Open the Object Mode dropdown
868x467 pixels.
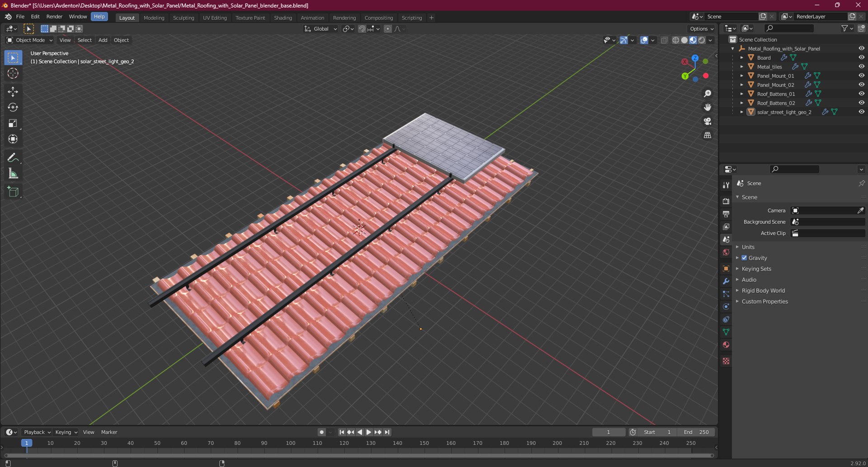29,40
